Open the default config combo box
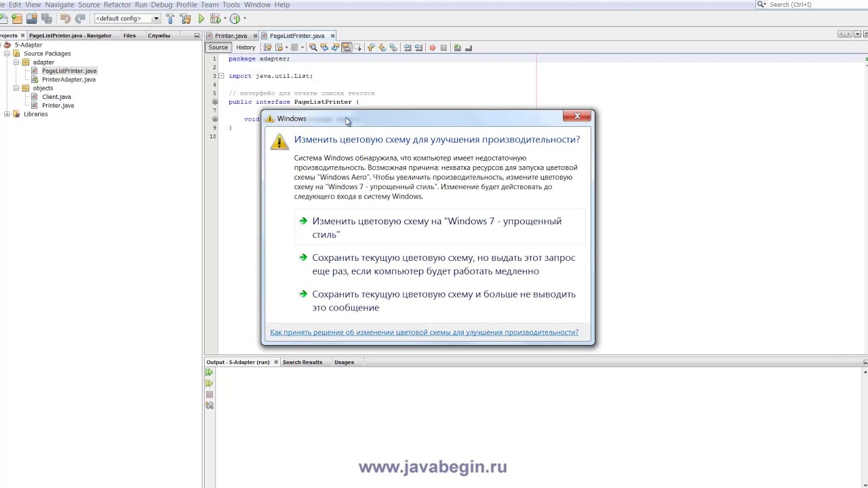 127,19
